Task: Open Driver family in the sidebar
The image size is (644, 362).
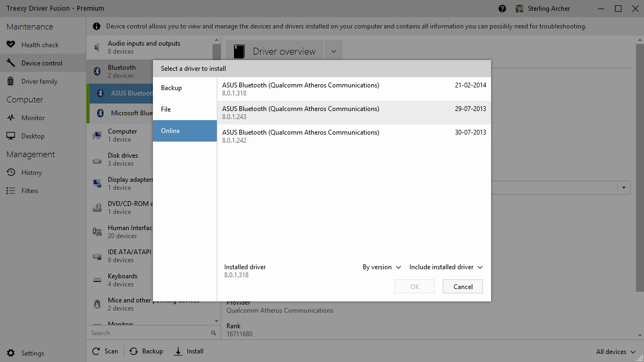Action: pyautogui.click(x=43, y=82)
